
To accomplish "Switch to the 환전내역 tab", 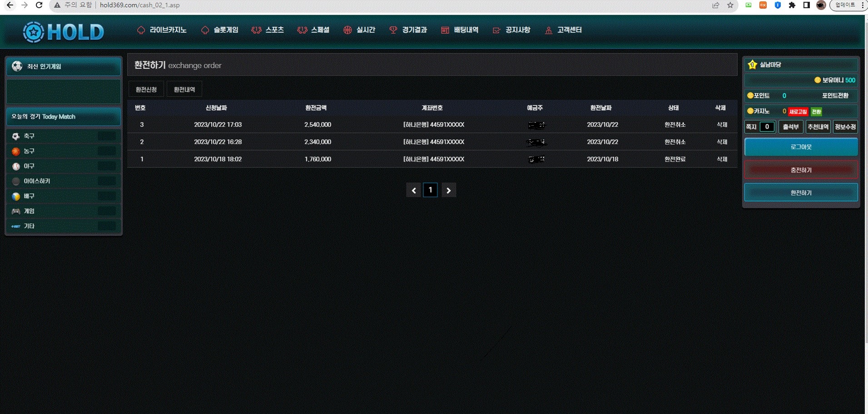I will coord(184,89).
